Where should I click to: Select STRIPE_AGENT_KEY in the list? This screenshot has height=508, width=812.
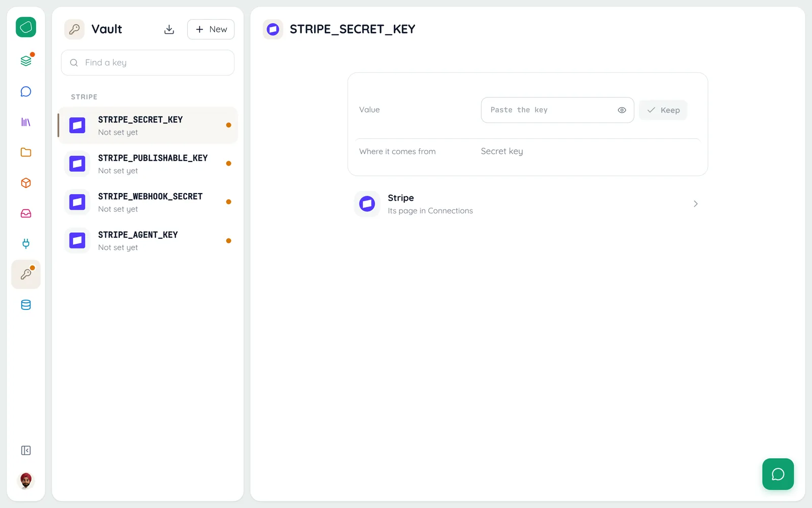(148, 240)
